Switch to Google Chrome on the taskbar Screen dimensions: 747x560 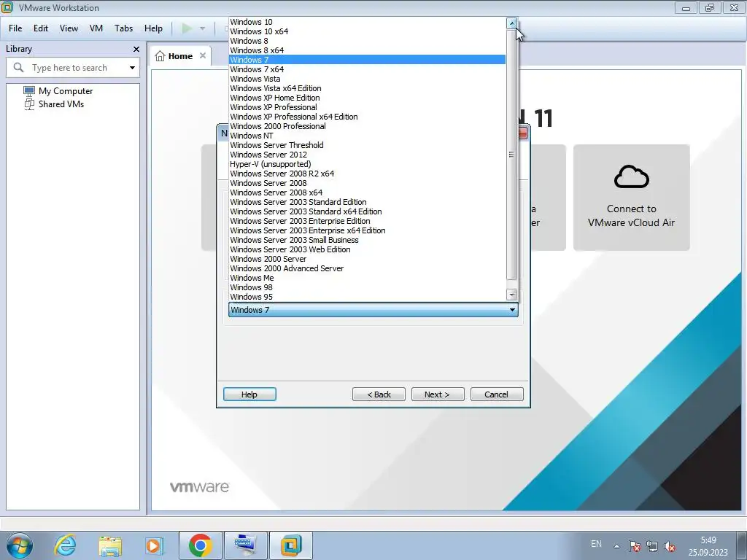coord(200,545)
